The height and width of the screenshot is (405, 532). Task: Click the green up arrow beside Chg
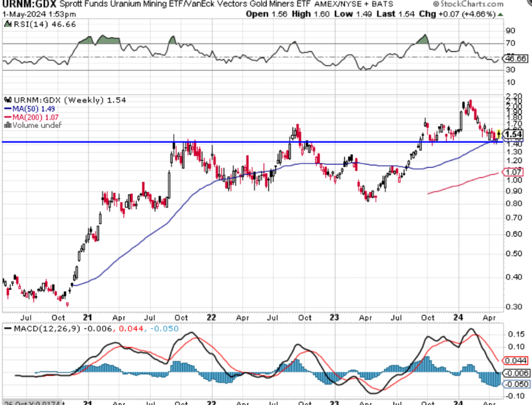coord(500,15)
